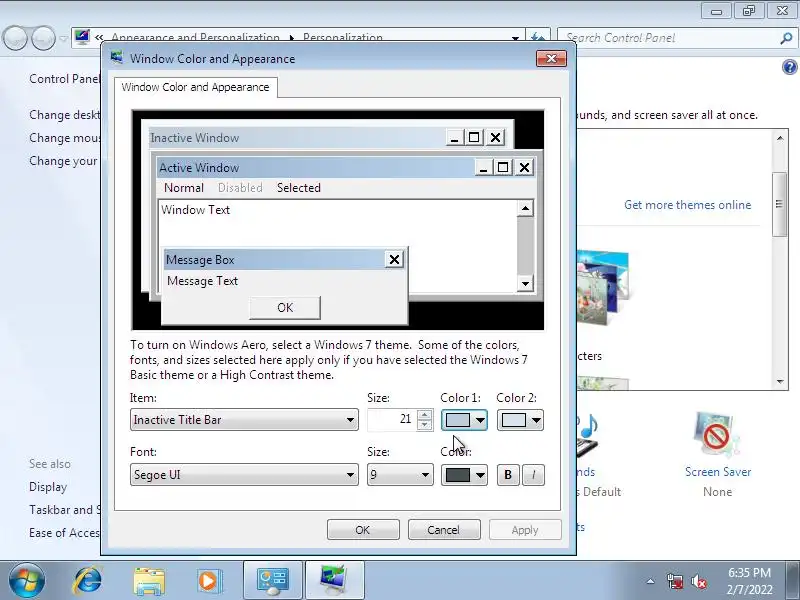Open the Windows Start button
The image size is (800, 600).
tap(27, 580)
